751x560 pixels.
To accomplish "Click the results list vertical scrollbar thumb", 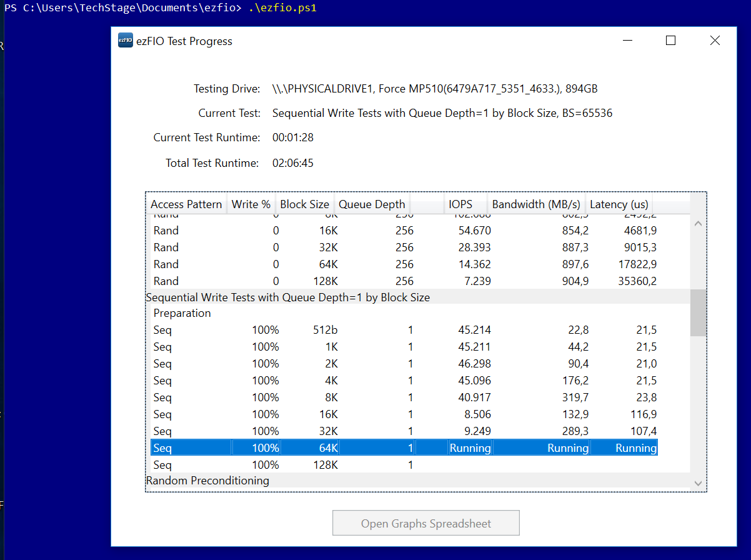I will [x=698, y=312].
